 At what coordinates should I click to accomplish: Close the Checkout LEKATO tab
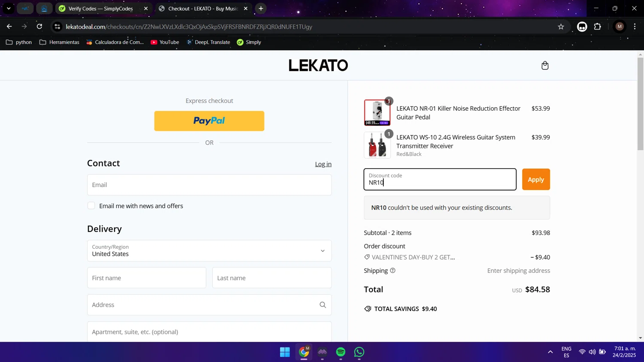pos(246,9)
